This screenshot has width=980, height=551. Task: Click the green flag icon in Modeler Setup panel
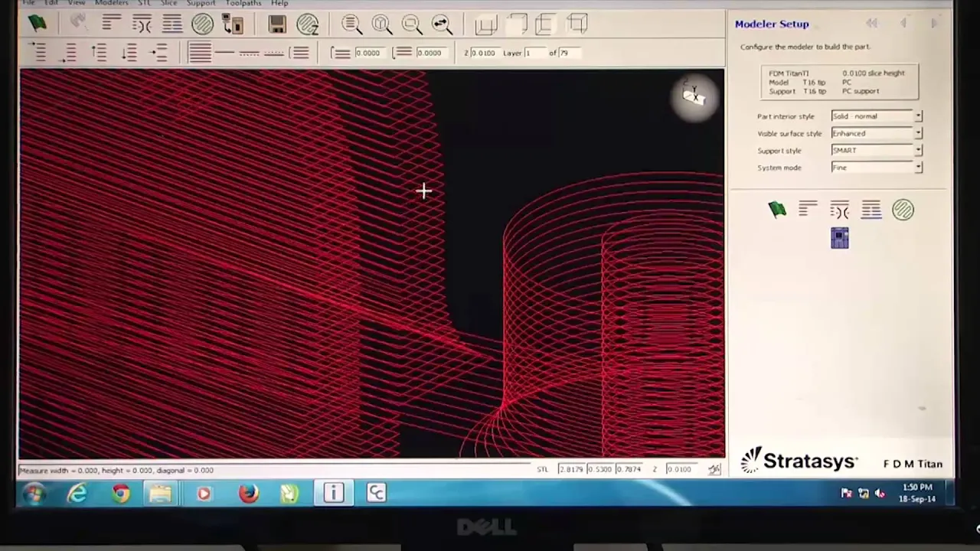point(777,210)
